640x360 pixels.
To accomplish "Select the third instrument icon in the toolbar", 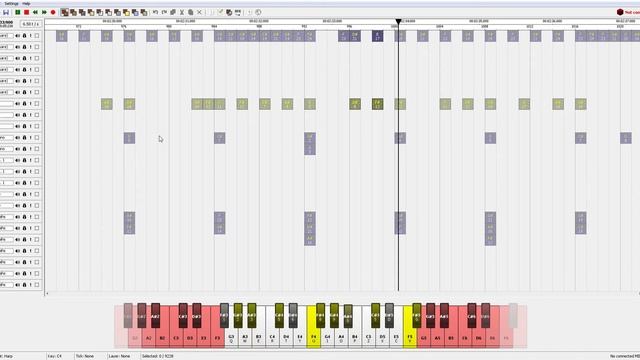I will (82, 12).
